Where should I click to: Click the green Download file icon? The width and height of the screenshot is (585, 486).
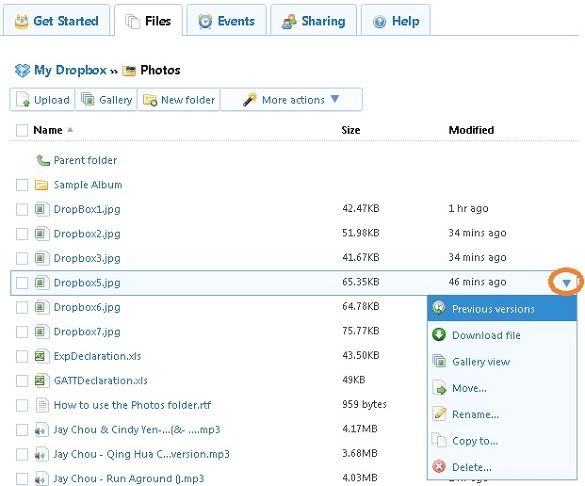(439, 335)
